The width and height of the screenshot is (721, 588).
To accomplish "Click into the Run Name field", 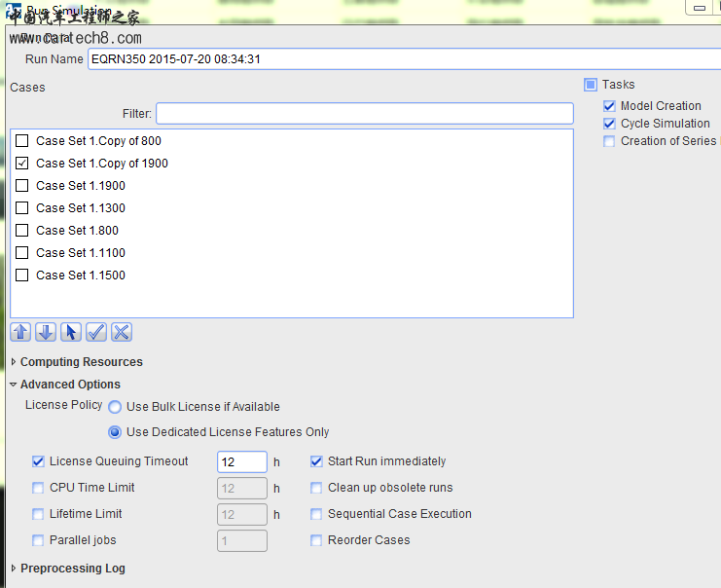I will [405, 59].
